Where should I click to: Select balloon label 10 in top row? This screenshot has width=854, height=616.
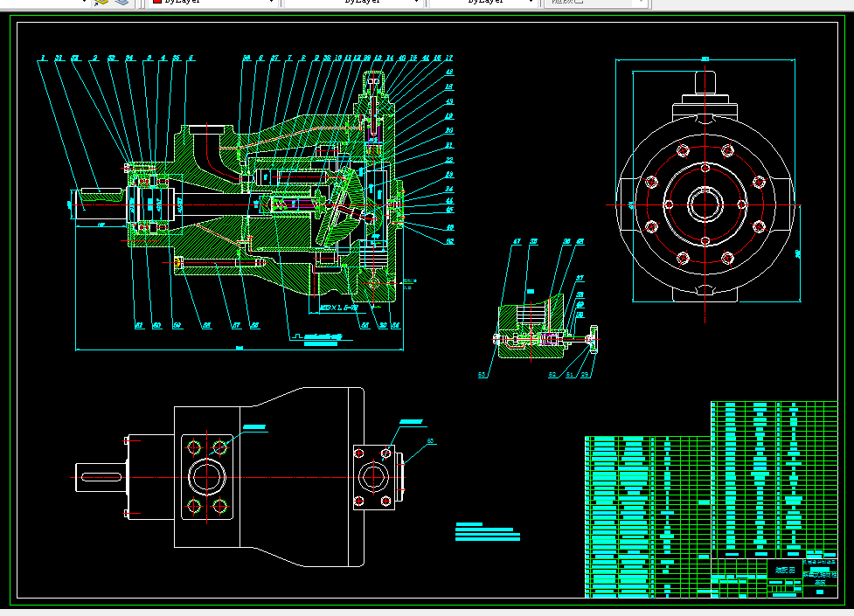click(337, 58)
